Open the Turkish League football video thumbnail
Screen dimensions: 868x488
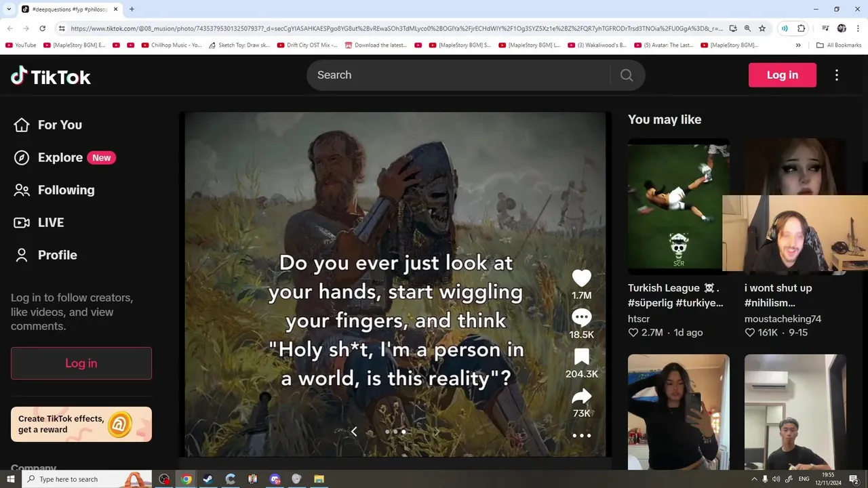point(678,207)
